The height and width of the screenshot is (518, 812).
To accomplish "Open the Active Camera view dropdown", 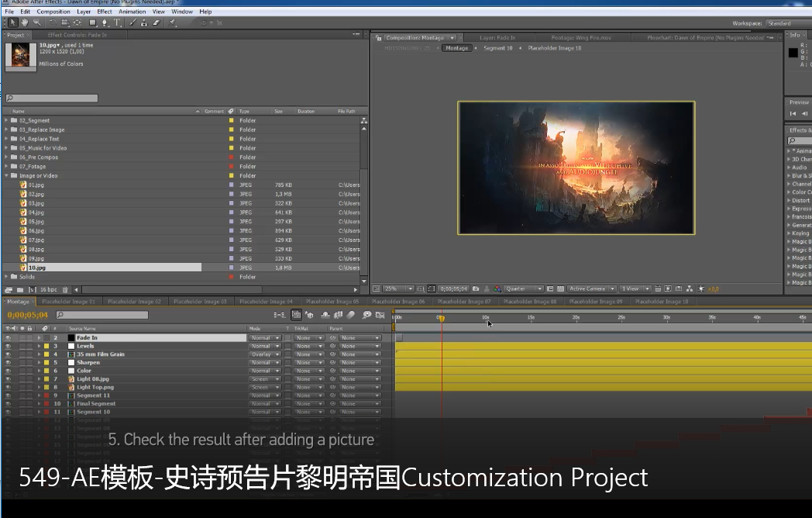I will point(591,288).
